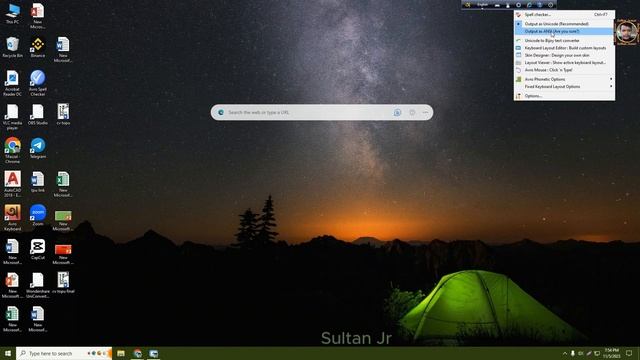This screenshot has height=360, width=640.
Task: Click the profile portrait thumbnail
Action: click(627, 31)
